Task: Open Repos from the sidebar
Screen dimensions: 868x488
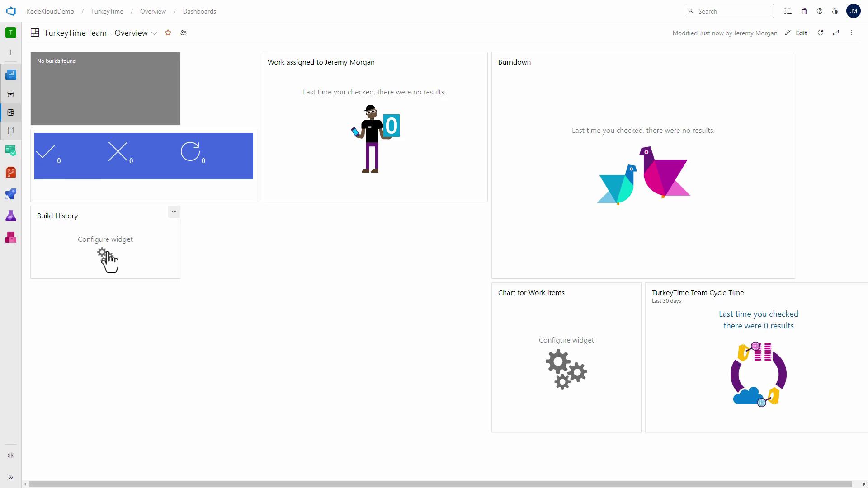Action: pyautogui.click(x=11, y=173)
